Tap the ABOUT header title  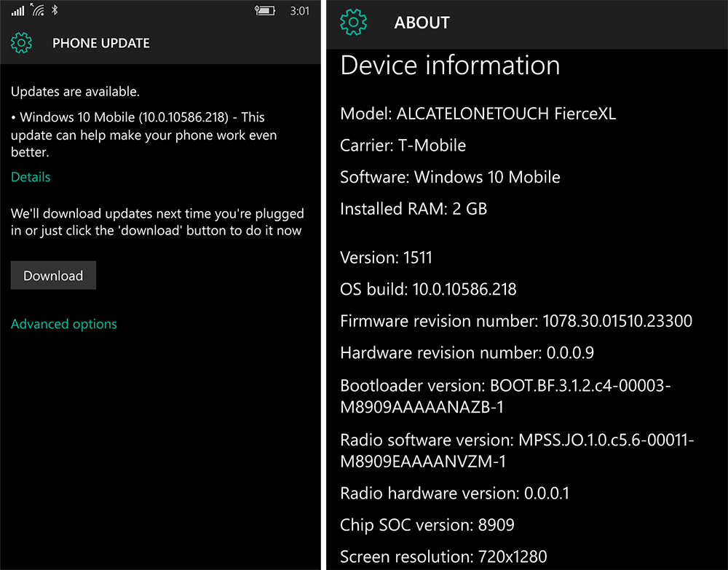click(422, 23)
